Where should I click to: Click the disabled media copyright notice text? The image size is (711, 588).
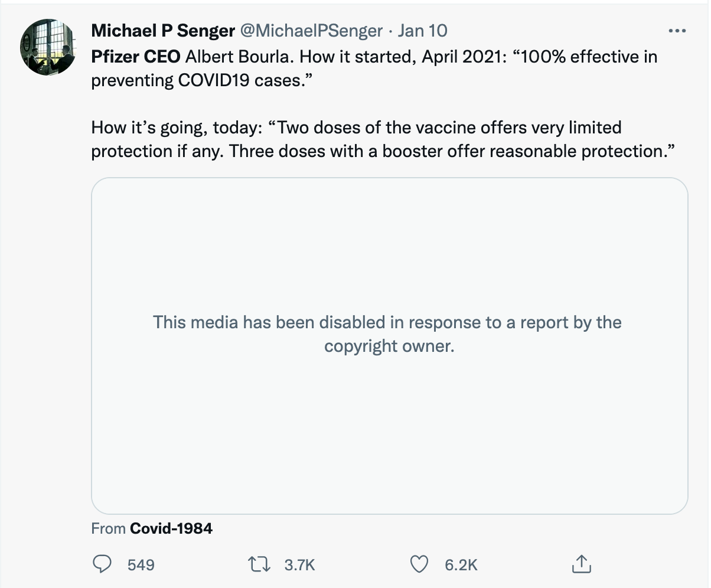(387, 334)
